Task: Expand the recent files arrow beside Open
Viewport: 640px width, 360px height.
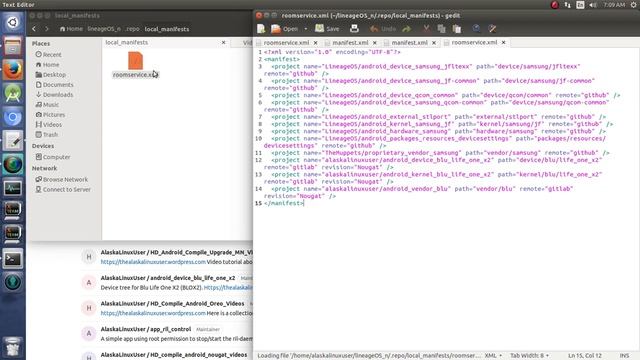Action: pos(305,29)
